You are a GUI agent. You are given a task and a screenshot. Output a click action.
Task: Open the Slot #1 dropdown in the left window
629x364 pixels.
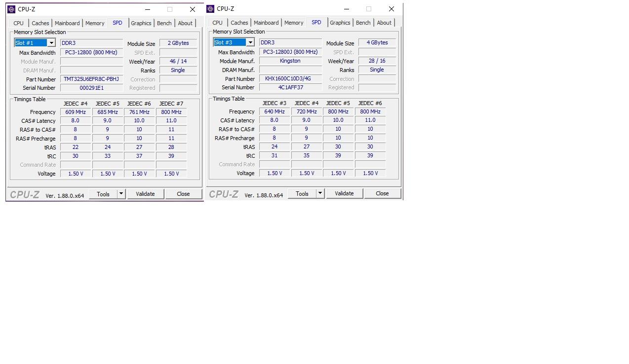(x=51, y=43)
